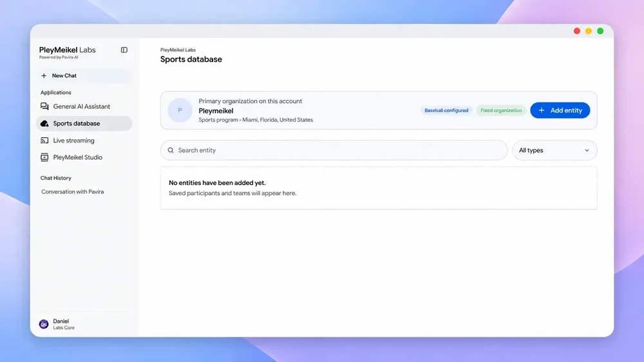The height and width of the screenshot is (362, 644).
Task: Click 'Saved participants and teams will appear here.'
Action: click(232, 193)
